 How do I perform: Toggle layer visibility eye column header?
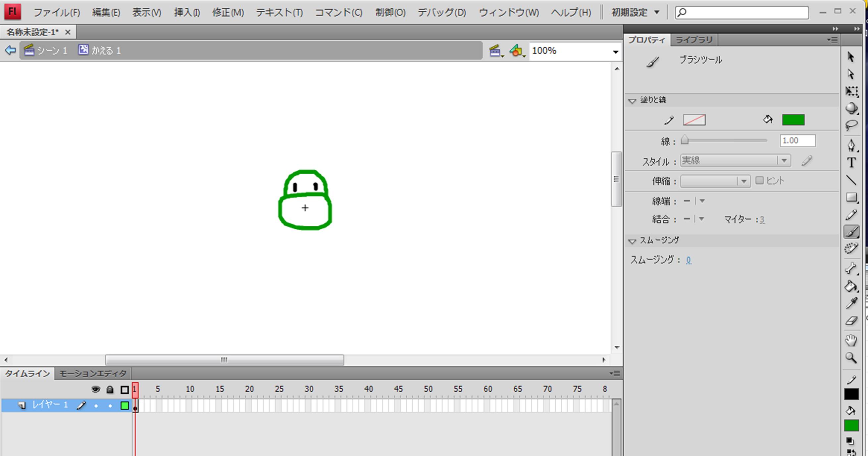(x=96, y=390)
